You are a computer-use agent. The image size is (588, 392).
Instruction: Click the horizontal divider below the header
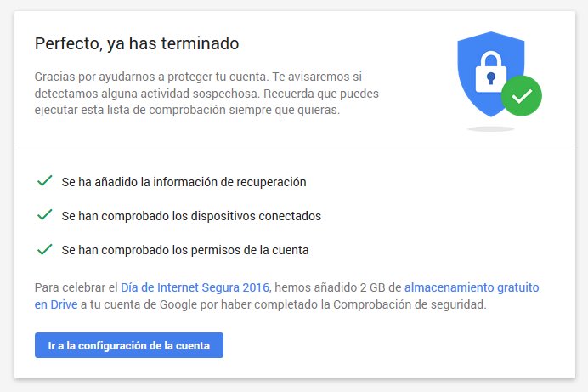(x=295, y=145)
